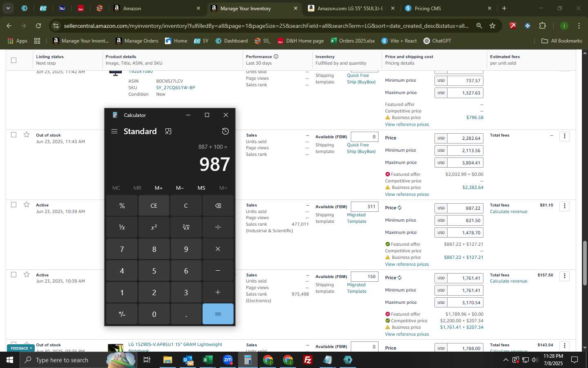
Task: Open Chrome tab search dropdown arrow
Action: [x=8, y=8]
